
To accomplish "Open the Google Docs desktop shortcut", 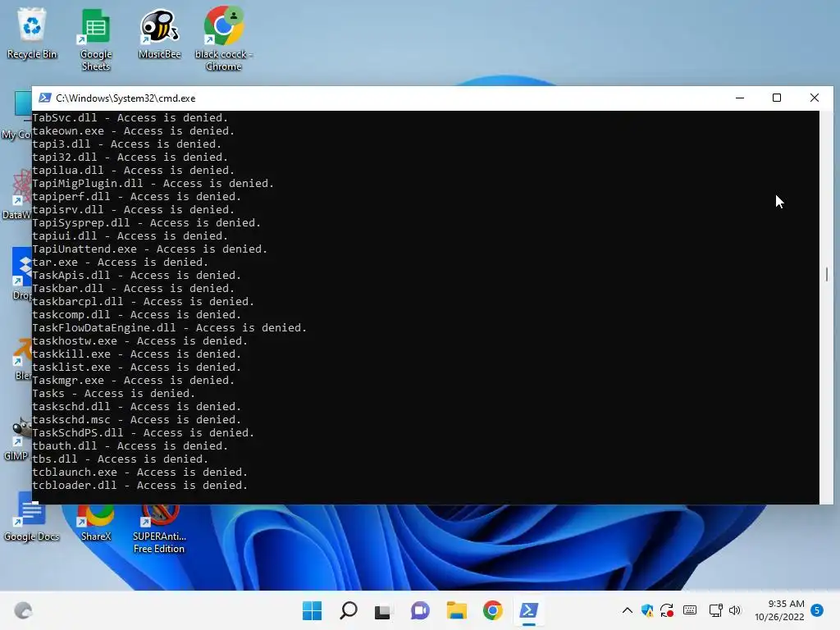I will [32, 518].
